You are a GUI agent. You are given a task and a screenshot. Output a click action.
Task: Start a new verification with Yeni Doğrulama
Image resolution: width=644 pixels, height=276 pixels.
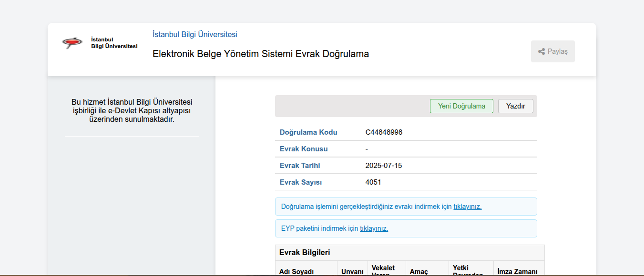click(x=461, y=106)
